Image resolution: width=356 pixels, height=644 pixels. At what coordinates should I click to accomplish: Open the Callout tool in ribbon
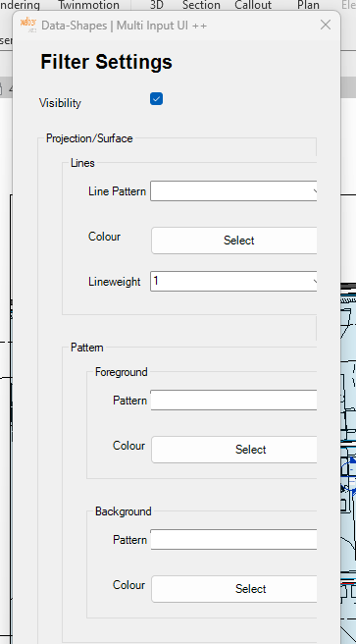(253, 5)
